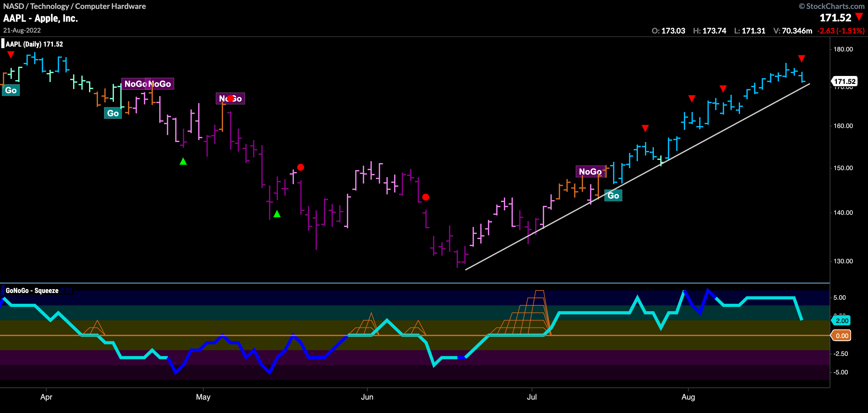
Task: Click the '© StockCharts.com' attribution
Action: pos(832,6)
